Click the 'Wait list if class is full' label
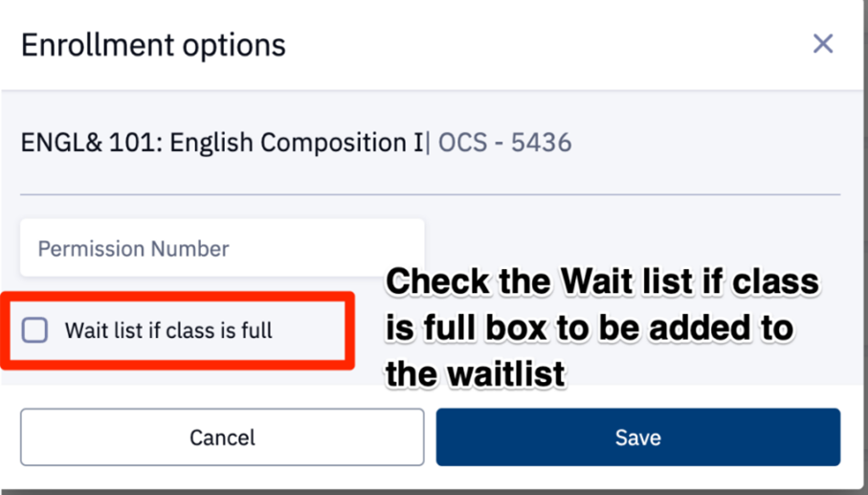 click(x=168, y=331)
